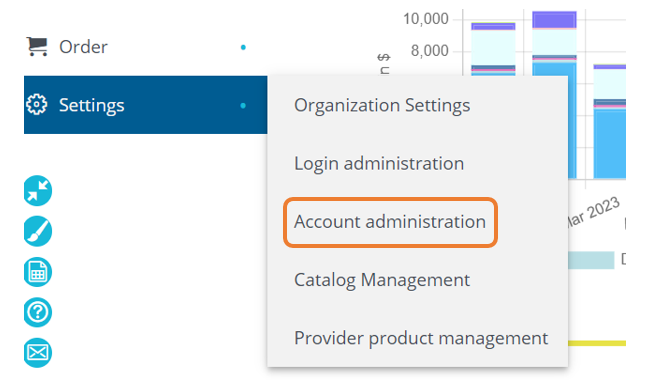Select Provider product management entry
The width and height of the screenshot is (662, 389).
[x=421, y=338]
